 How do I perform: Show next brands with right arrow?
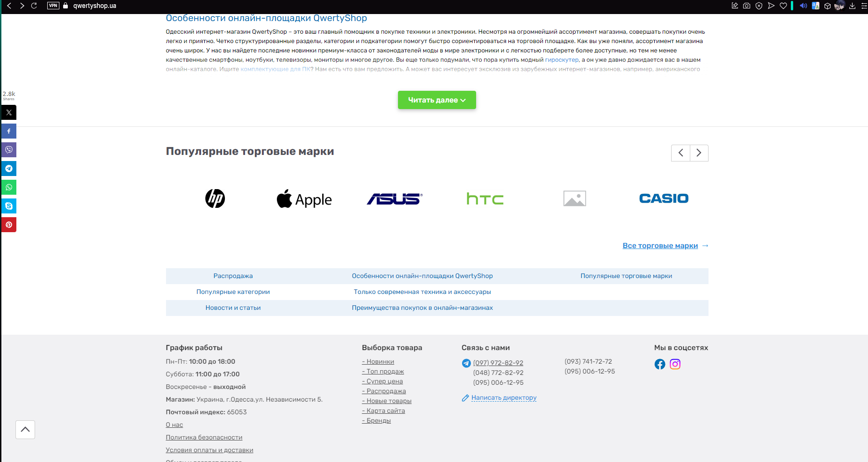[x=699, y=153]
